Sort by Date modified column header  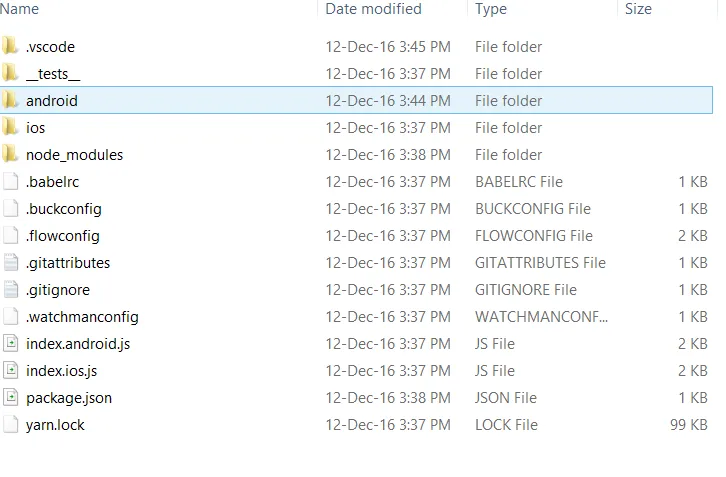pos(374,9)
